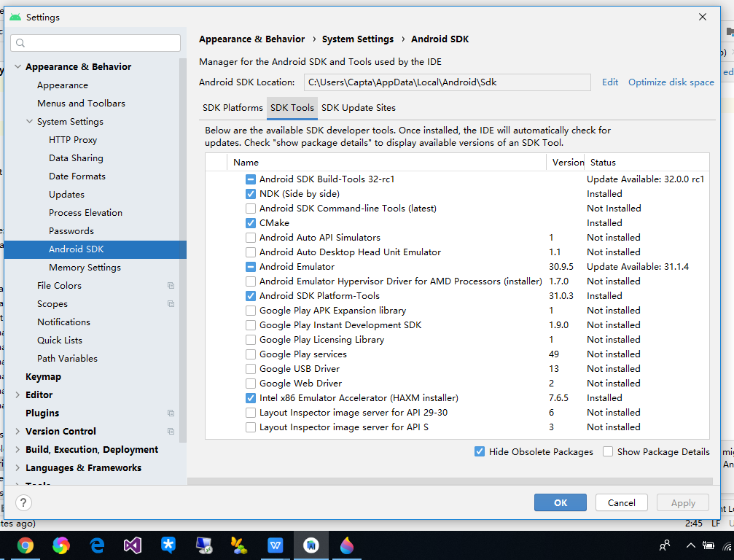Click the Android SDK Location path field
The width and height of the screenshot is (734, 560).
(447, 82)
